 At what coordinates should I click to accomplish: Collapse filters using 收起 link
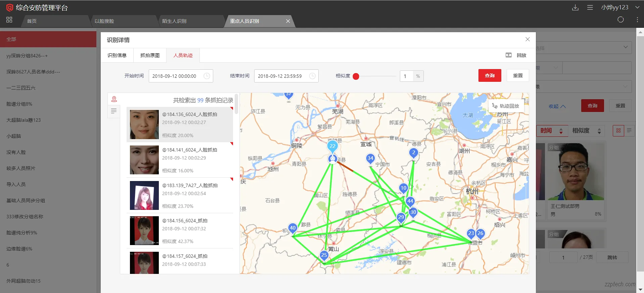pyautogui.click(x=557, y=106)
